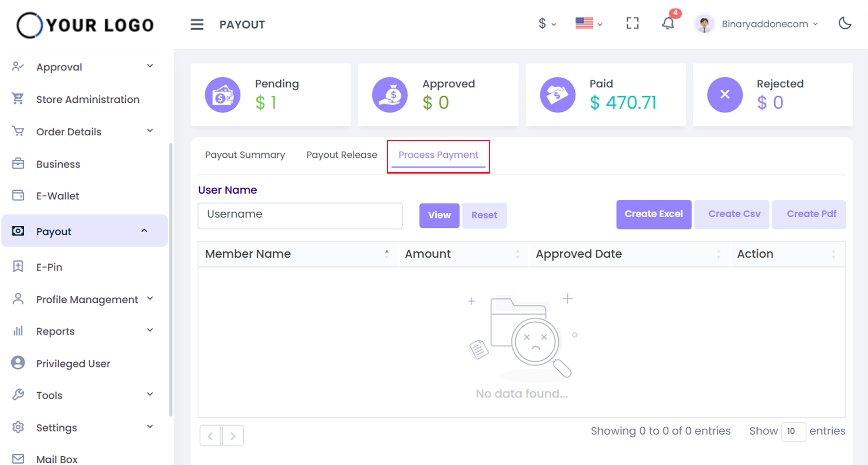Click the View button
Screen dimensions: 868x465
439,215
